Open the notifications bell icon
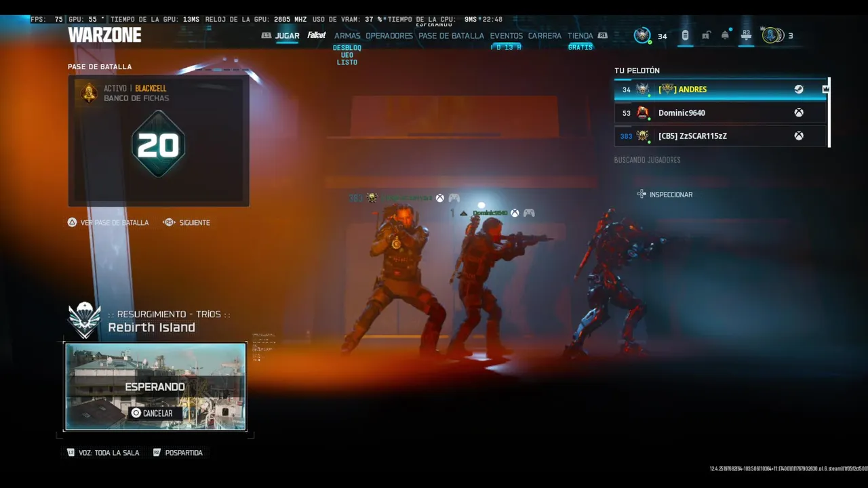 (x=726, y=35)
